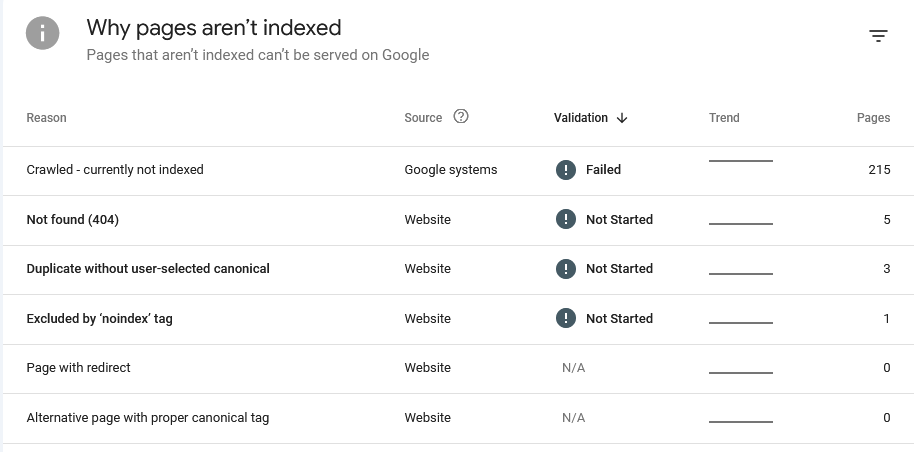The image size is (914, 452).
Task: Click the info icon beside the report title
Action: tap(42, 33)
